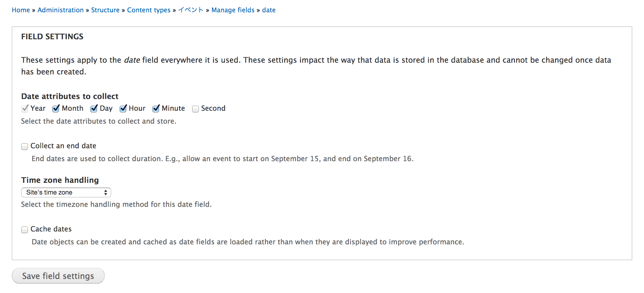644x293 pixels.
Task: Check Collect an end date
Action: pos(25,146)
